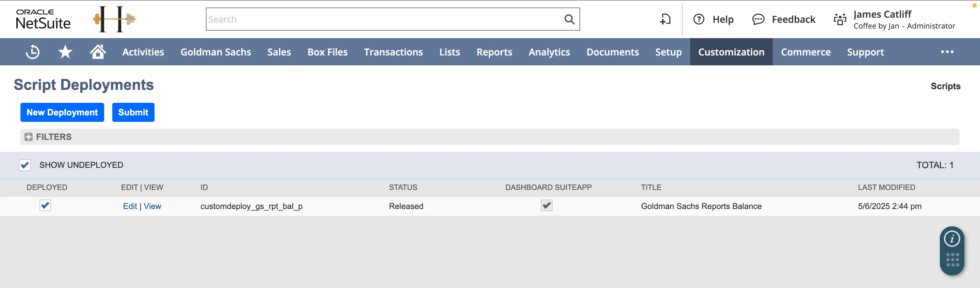
Task: Open the Scripts link
Action: (x=945, y=86)
